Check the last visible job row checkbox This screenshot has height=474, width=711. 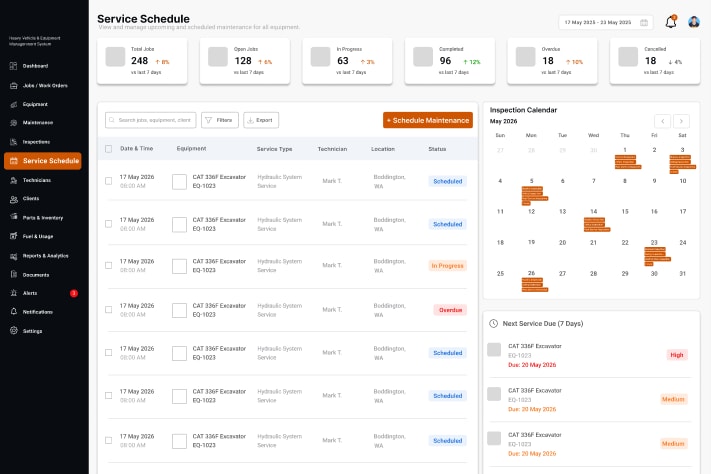point(108,440)
